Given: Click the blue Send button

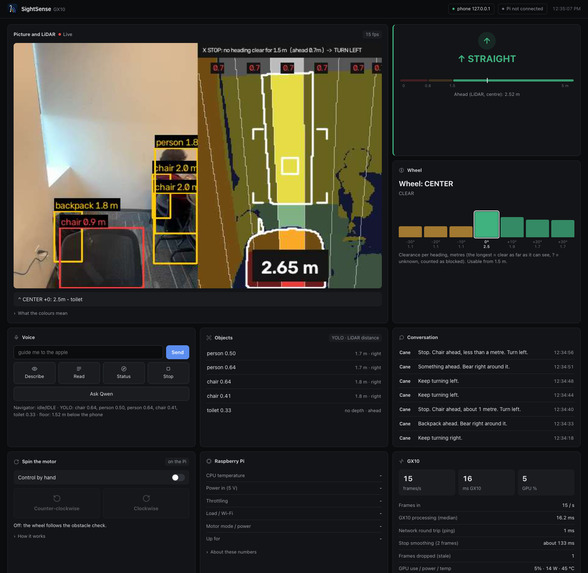Looking at the screenshot, I should coord(177,352).
